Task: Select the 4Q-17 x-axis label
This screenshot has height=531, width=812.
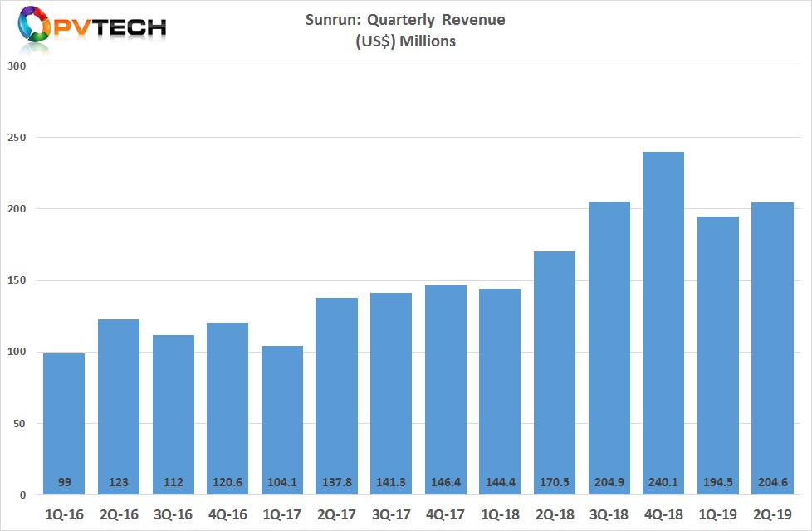Action: click(445, 514)
